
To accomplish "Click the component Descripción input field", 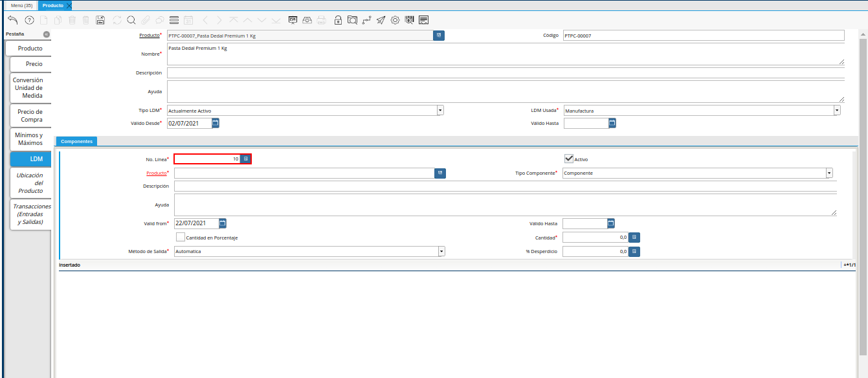I will (x=506, y=186).
